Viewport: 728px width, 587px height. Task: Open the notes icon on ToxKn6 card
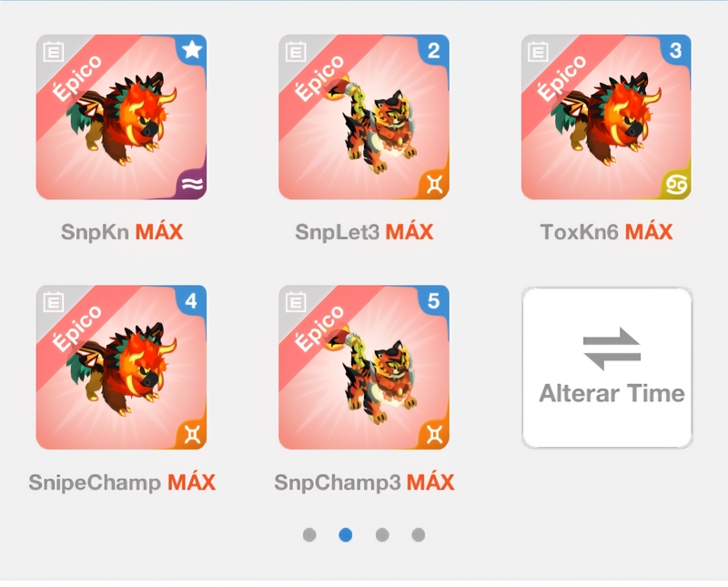coord(538,52)
